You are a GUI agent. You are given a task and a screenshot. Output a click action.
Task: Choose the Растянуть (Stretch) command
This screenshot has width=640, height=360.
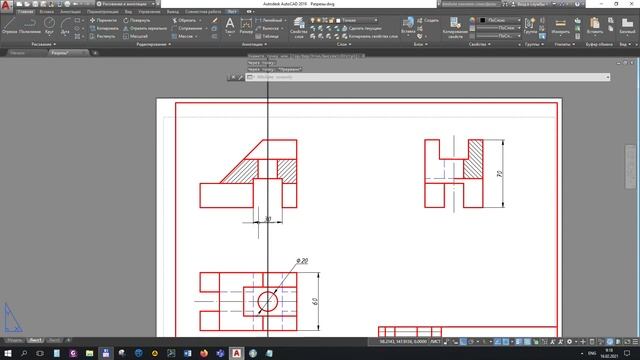pos(102,36)
